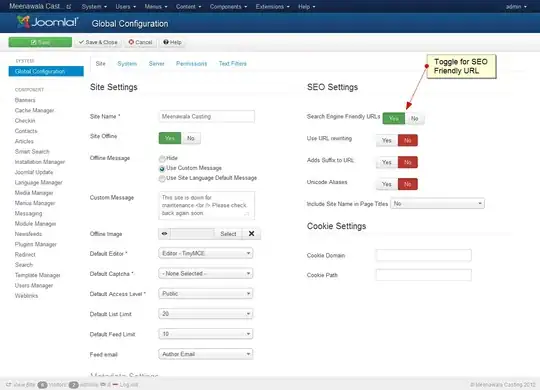The width and height of the screenshot is (540, 390).
Task: Open the admin user dropdown
Action: point(516,7)
